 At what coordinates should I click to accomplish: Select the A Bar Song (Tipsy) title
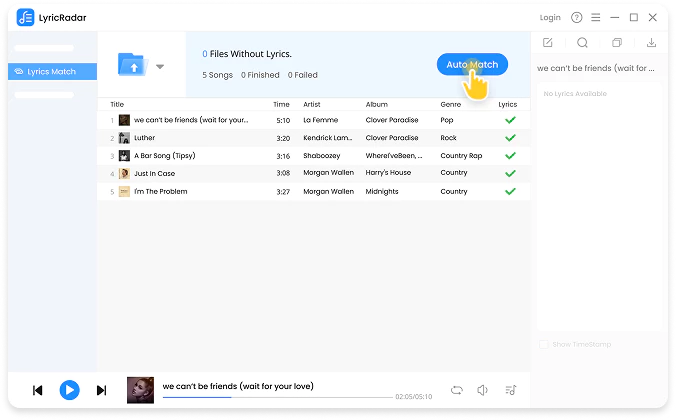pyautogui.click(x=165, y=156)
